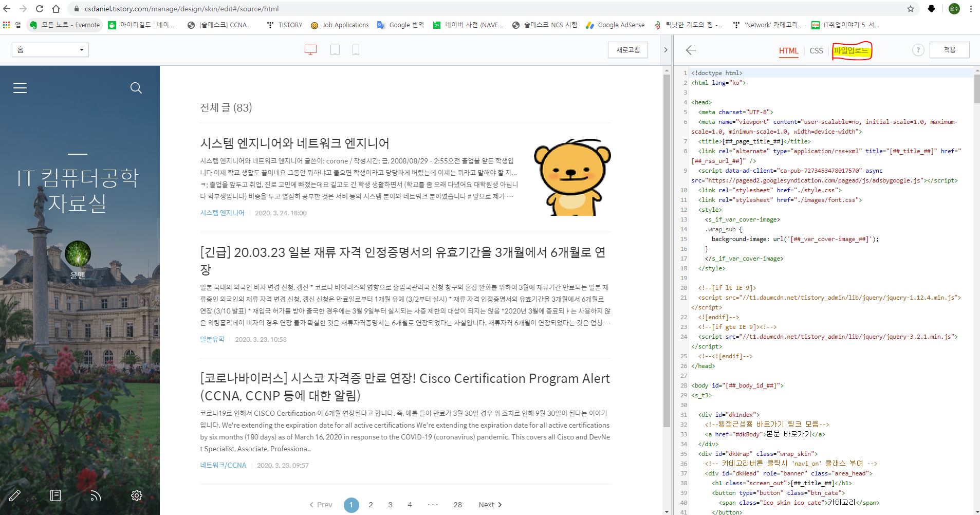This screenshot has width=980, height=515.
Task: Click the preview pane vertical scrollbar
Action: tap(667, 252)
